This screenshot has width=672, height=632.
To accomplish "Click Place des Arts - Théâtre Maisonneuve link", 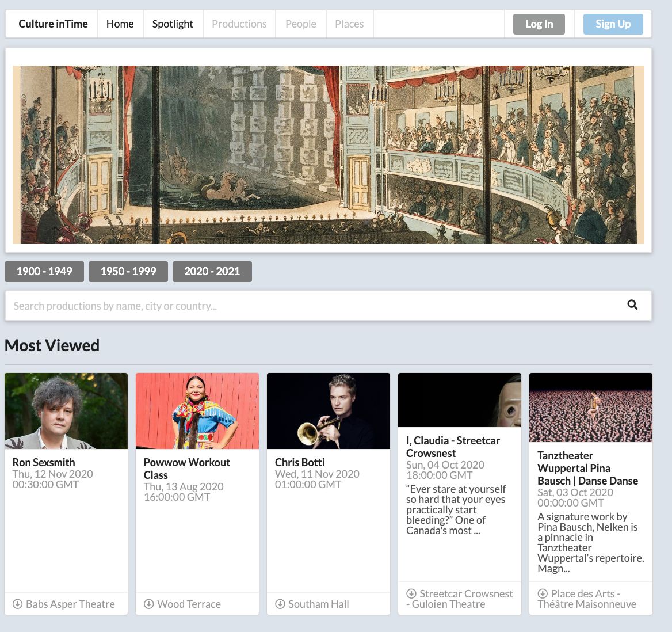I will tap(587, 599).
